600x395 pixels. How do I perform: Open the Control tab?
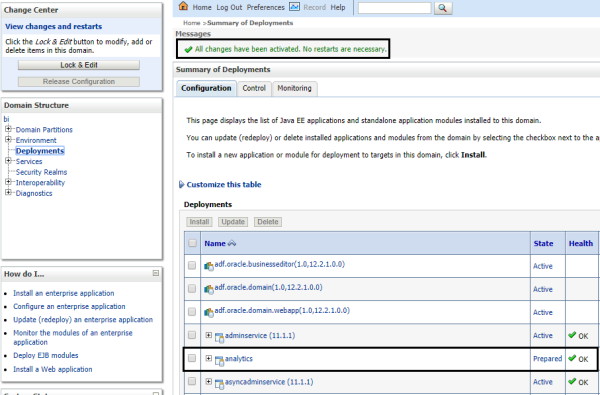(254, 88)
